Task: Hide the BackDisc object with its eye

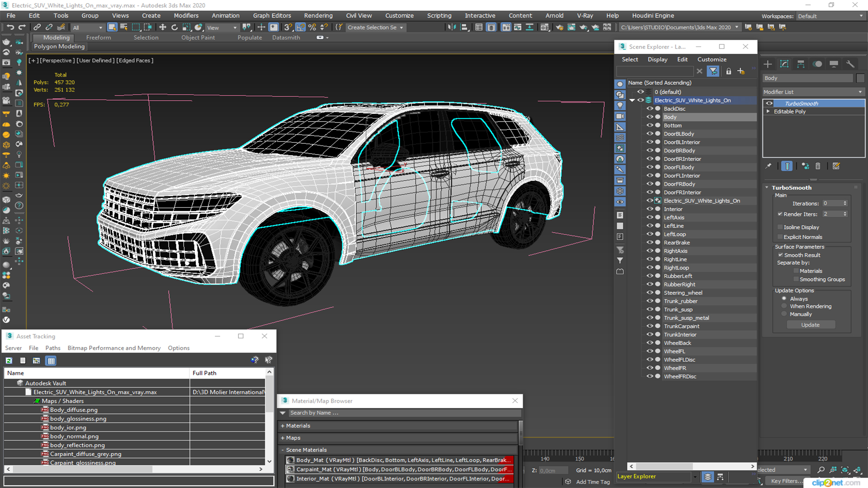Action: (650, 109)
